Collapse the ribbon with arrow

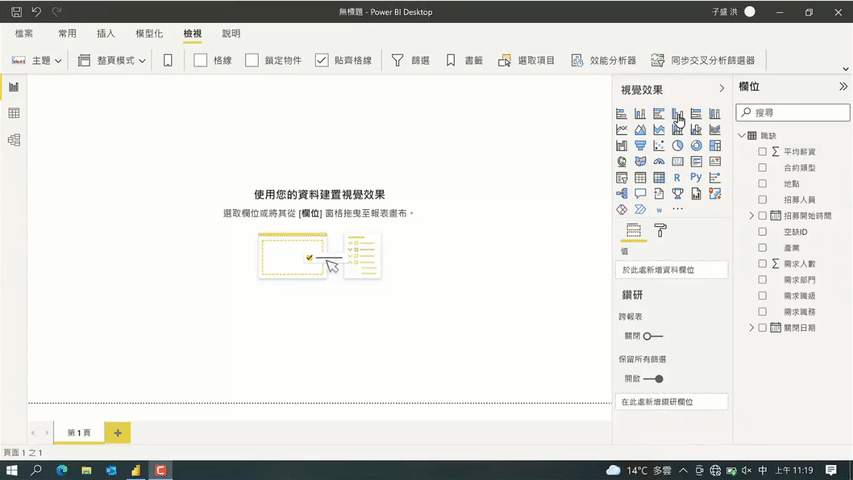point(845,69)
